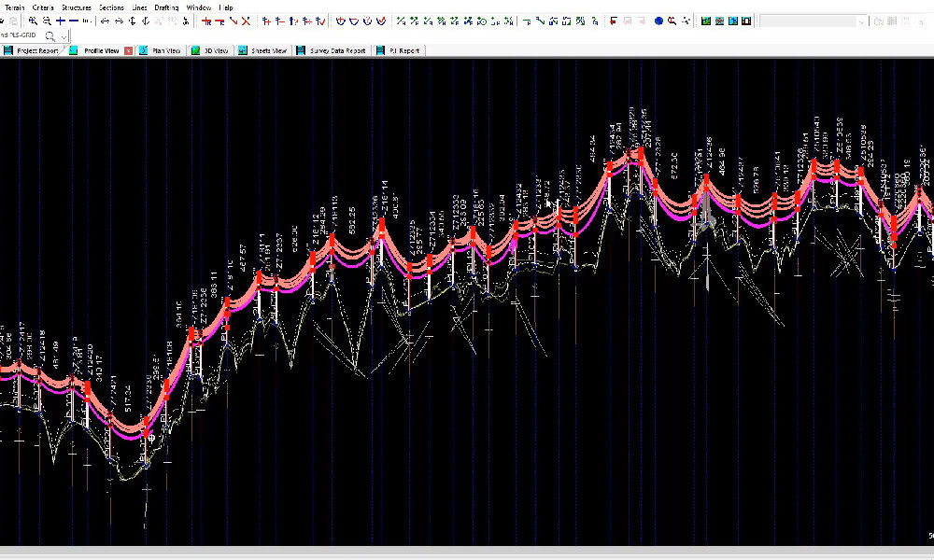Open the Structures menu
The height and width of the screenshot is (560, 934).
(77, 7)
